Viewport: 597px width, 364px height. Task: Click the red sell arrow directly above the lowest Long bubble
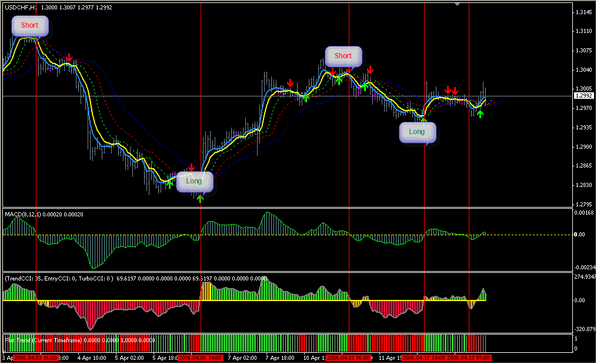click(x=191, y=168)
